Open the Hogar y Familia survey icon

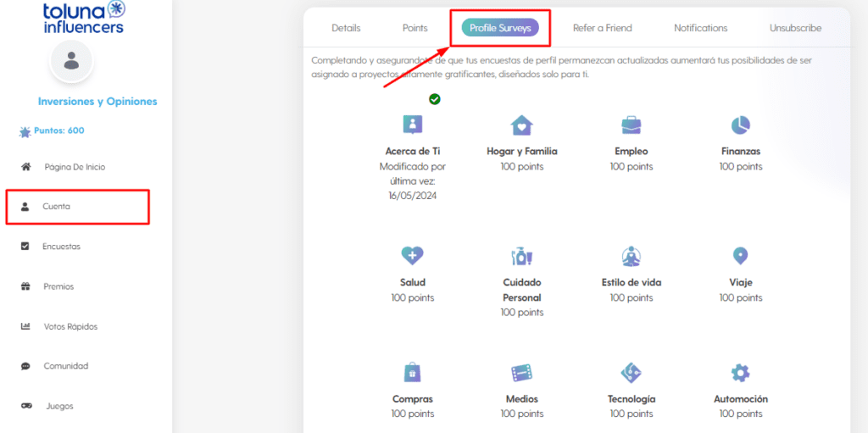click(x=521, y=126)
